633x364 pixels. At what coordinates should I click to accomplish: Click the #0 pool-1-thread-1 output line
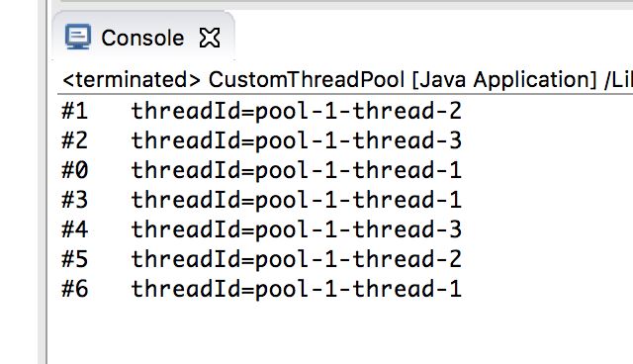tap(261, 170)
